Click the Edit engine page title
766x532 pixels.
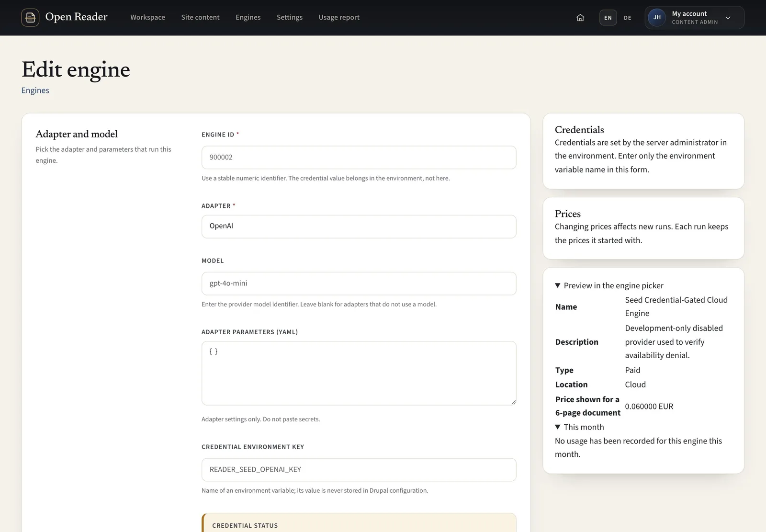coord(76,70)
